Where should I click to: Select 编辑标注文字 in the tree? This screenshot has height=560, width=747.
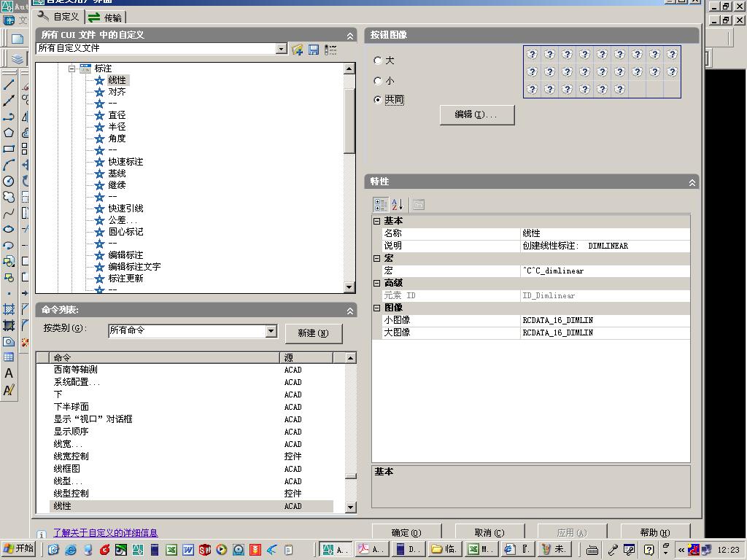coord(134,267)
